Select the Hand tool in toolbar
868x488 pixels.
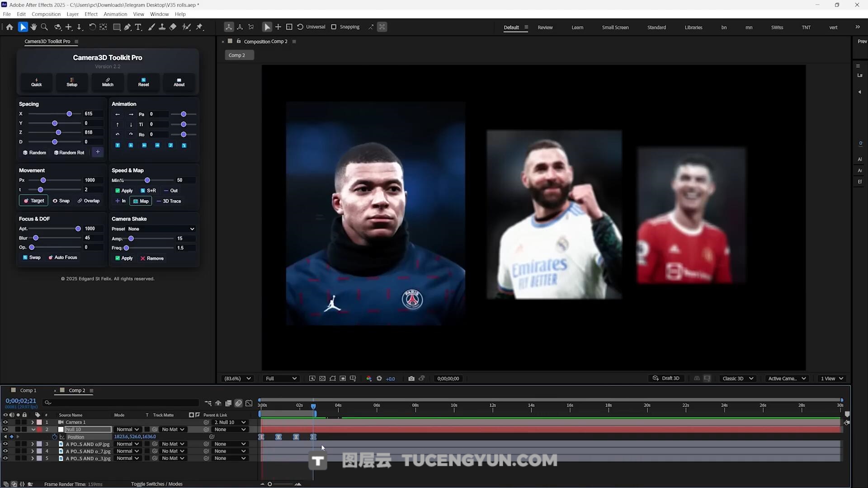click(33, 27)
